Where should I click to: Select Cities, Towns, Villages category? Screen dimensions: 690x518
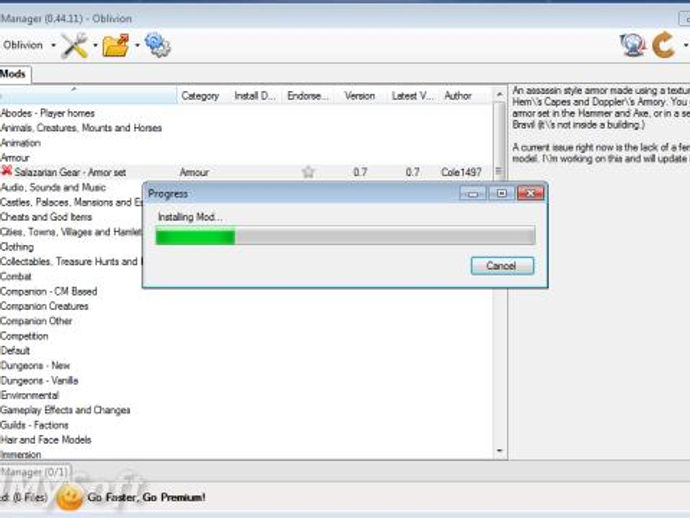pyautogui.click(x=71, y=232)
